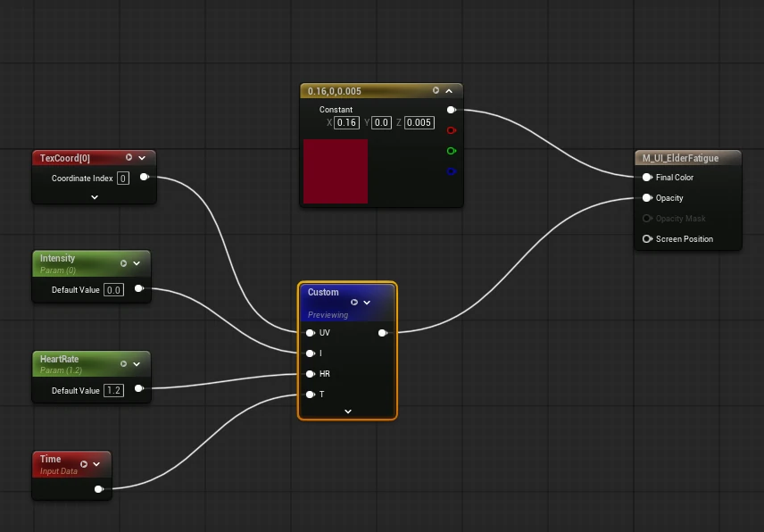The image size is (764, 532).
Task: Select the Time input data node title
Action: coord(50,459)
